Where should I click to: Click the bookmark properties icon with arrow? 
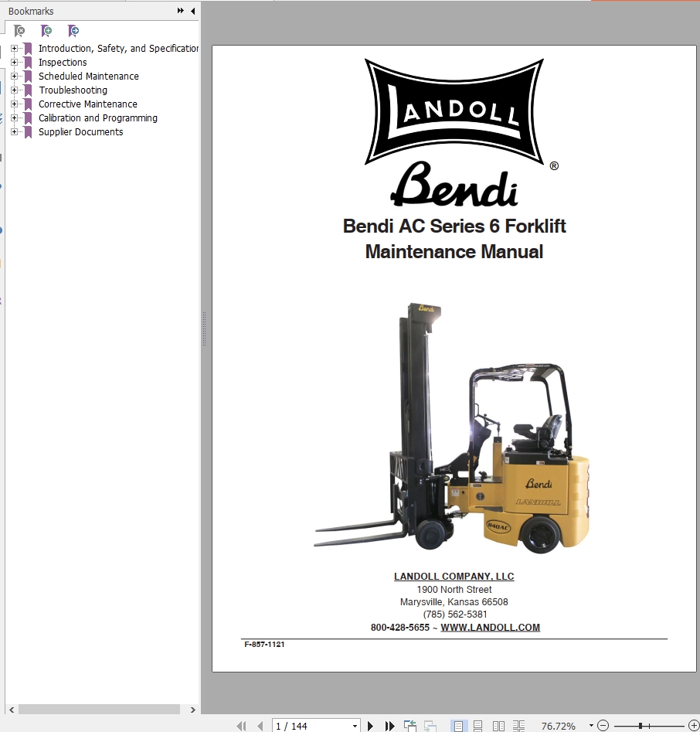coord(73,31)
